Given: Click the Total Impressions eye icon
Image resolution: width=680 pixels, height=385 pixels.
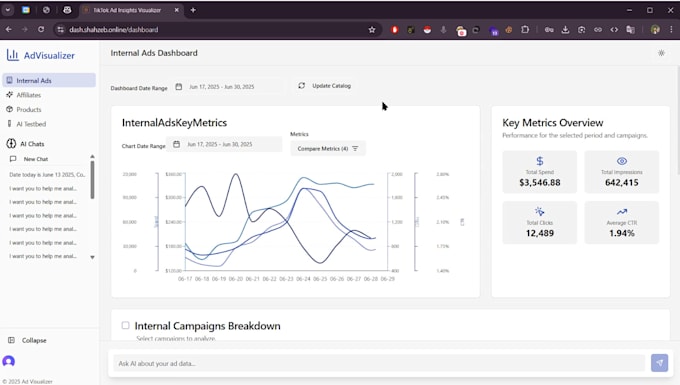Looking at the screenshot, I should tap(622, 161).
